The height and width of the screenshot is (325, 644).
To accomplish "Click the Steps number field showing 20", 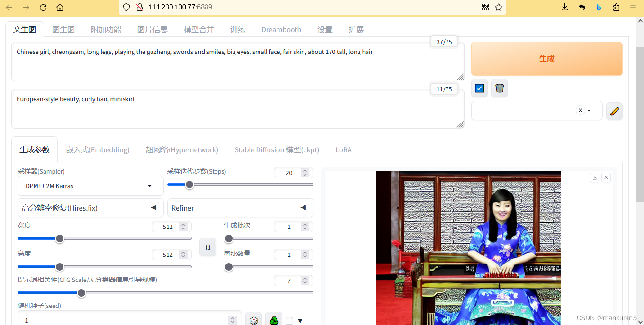I will 293,173.
